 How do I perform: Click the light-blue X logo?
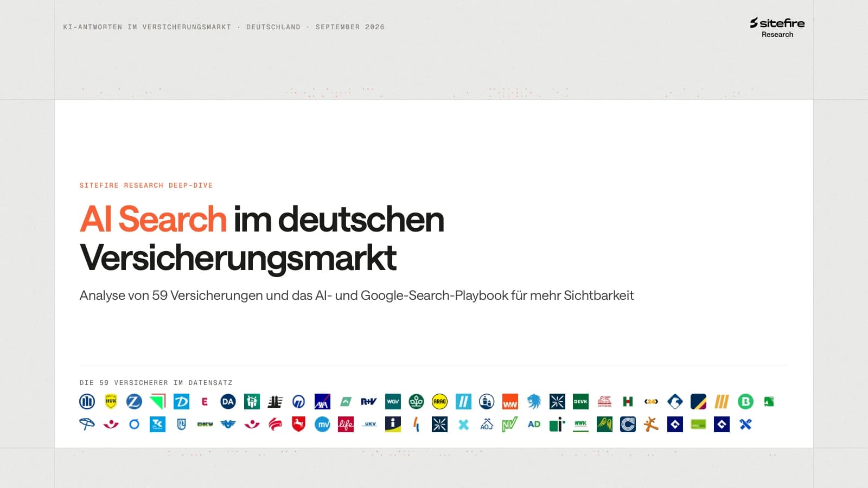click(463, 424)
